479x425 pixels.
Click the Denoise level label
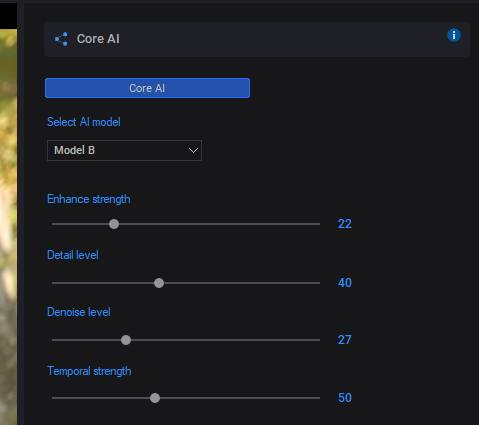[79, 312]
